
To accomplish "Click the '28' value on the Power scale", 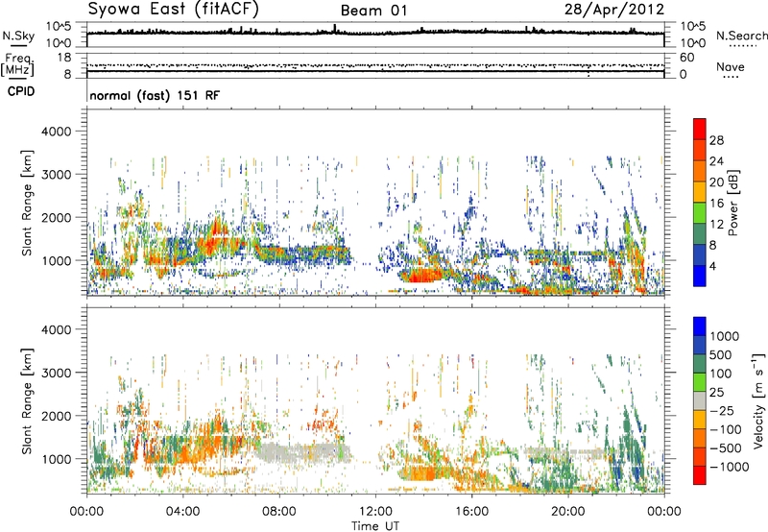I will (716, 140).
